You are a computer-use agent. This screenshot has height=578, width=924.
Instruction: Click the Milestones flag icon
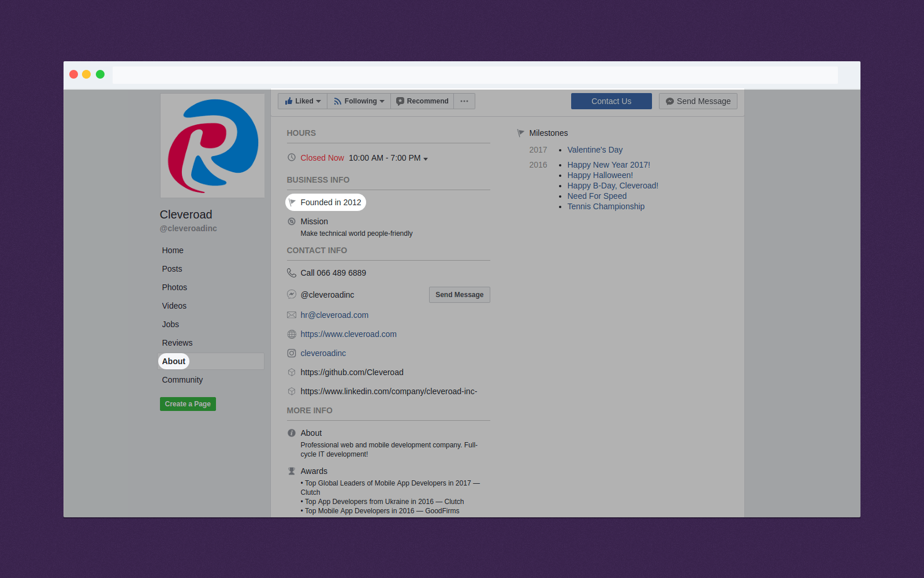(x=520, y=133)
